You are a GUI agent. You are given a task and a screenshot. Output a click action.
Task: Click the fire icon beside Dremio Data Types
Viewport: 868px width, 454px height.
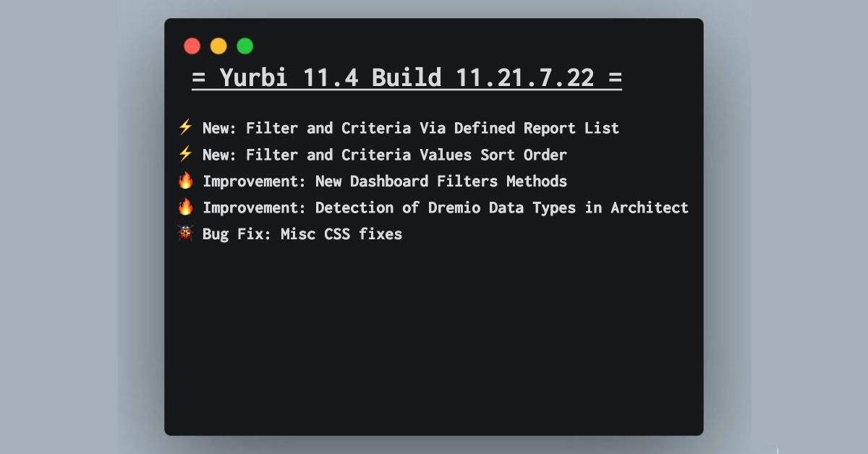186,207
